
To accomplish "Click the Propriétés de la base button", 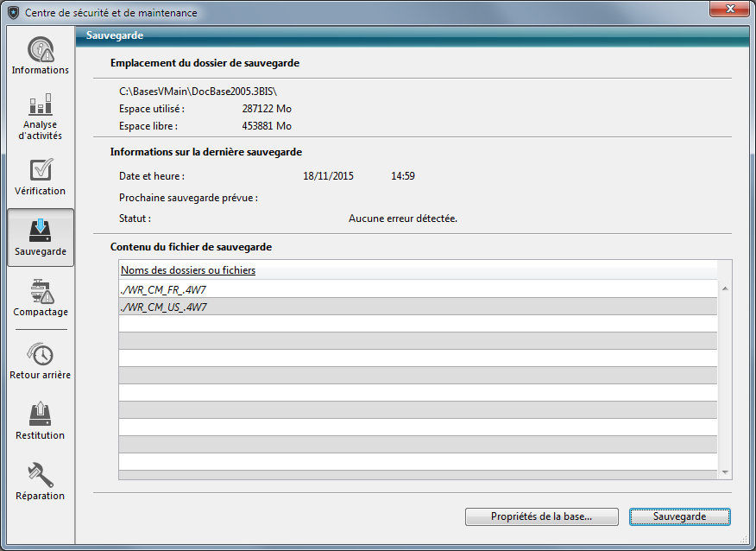I will (x=541, y=516).
